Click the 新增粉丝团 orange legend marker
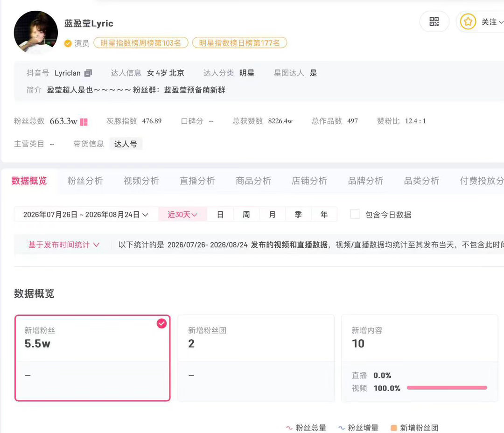 click(x=394, y=428)
